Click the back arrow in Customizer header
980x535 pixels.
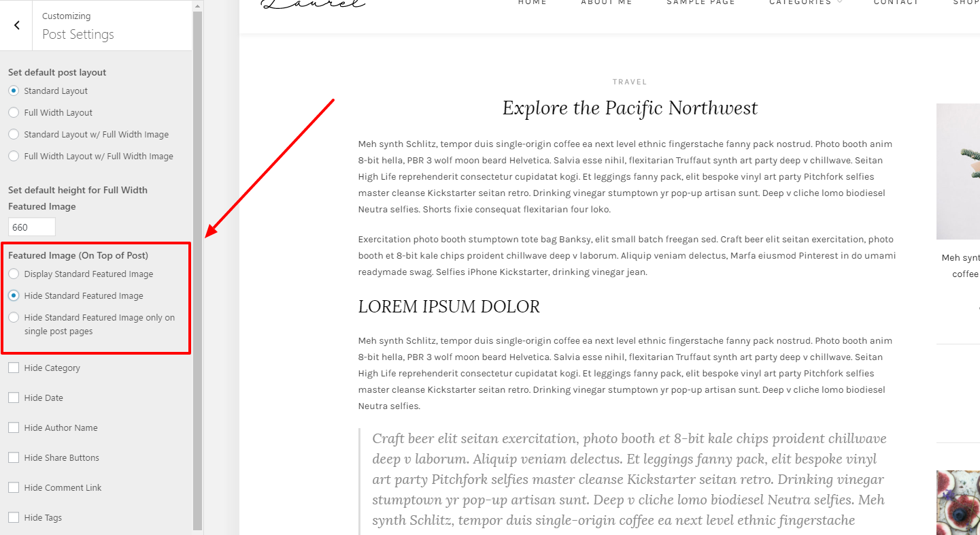16,25
